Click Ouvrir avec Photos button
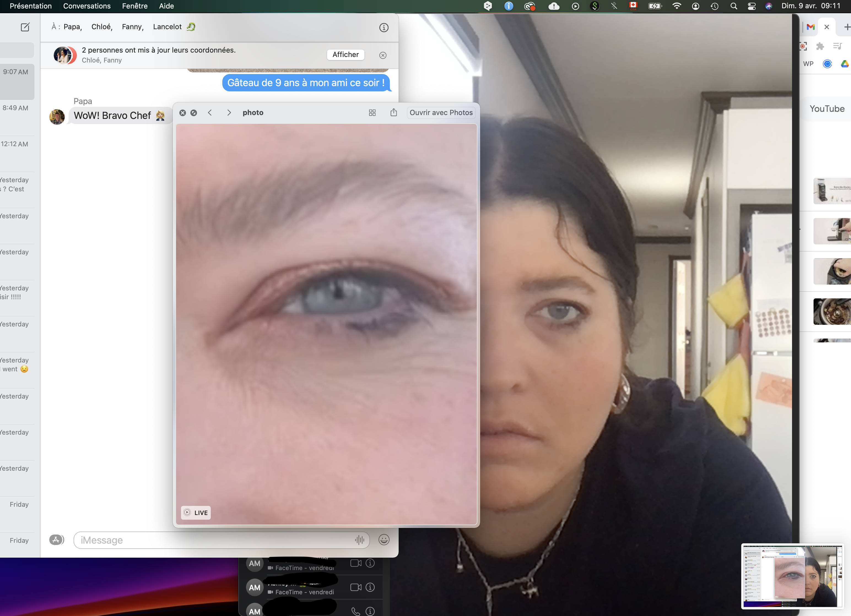The width and height of the screenshot is (851, 616). point(441,113)
